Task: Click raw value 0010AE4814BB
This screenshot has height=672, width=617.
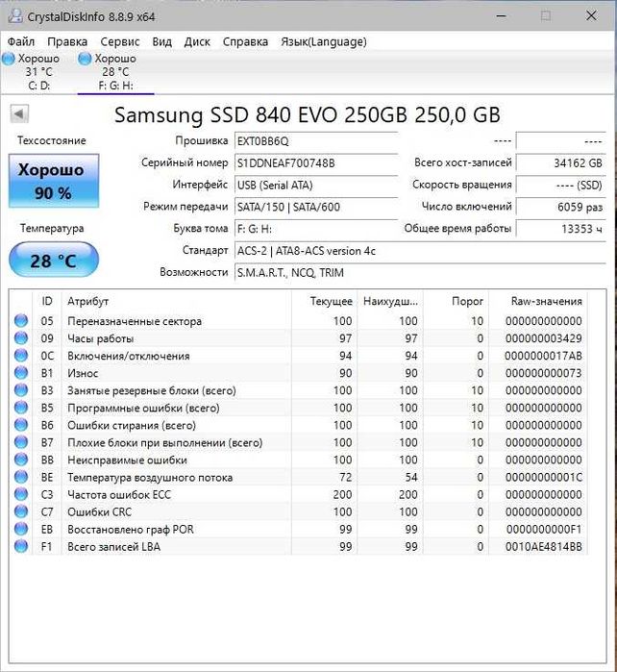Action: pos(543,547)
